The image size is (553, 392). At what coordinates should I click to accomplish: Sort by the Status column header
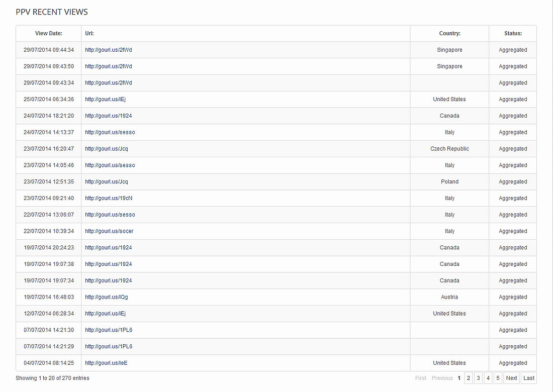coord(513,34)
